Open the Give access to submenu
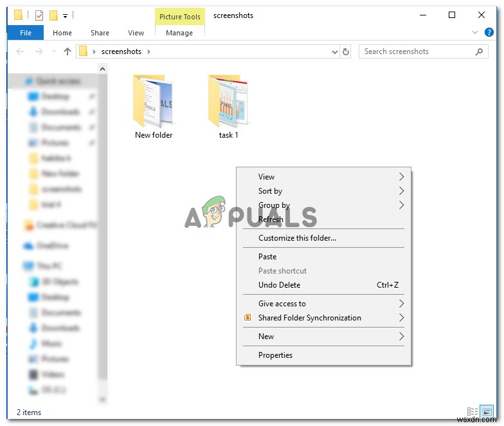The image size is (504, 426). (323, 304)
